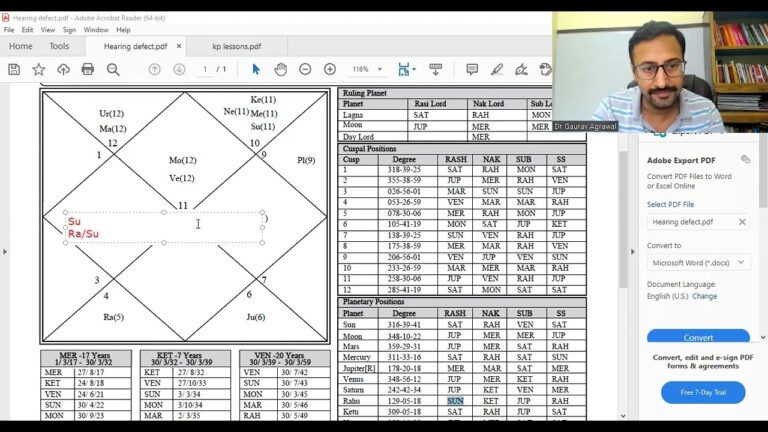
Task: Click the KET -7 Years dasha header
Action: point(184,359)
